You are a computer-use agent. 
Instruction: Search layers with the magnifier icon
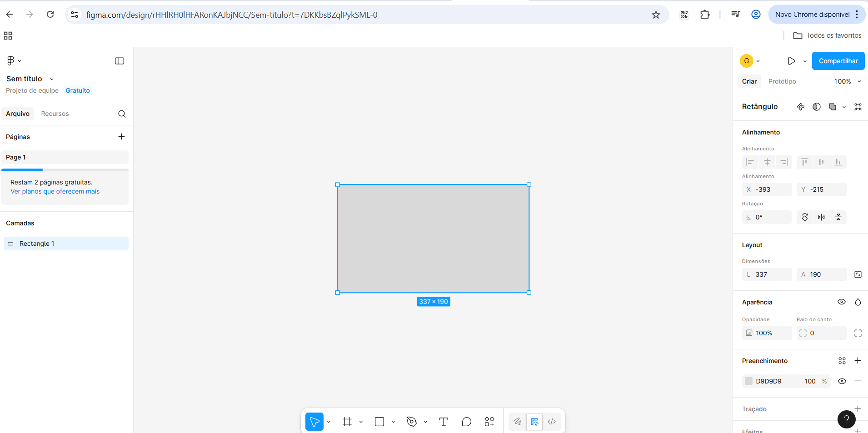tap(122, 114)
